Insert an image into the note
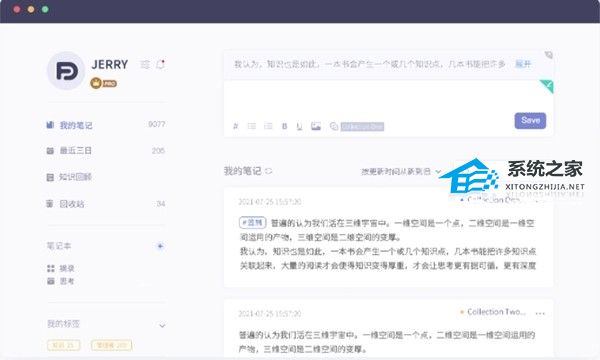The height and width of the screenshot is (360, 600). tap(316, 126)
